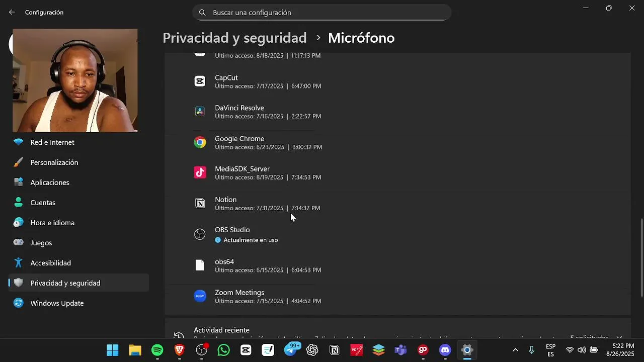Open "Aplicaciones" settings in the sidebar
644x362 pixels.
(78, 183)
